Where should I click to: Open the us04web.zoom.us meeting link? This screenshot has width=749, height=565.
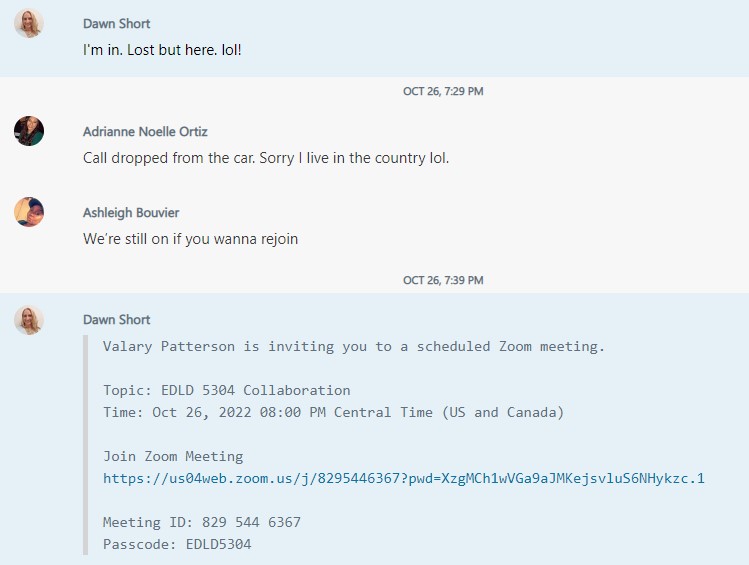pyautogui.click(x=403, y=478)
